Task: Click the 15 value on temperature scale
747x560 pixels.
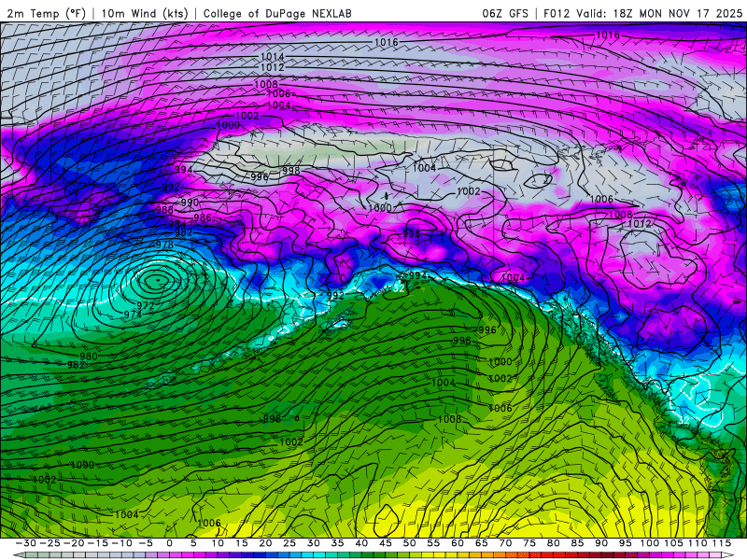Action: pos(242,543)
